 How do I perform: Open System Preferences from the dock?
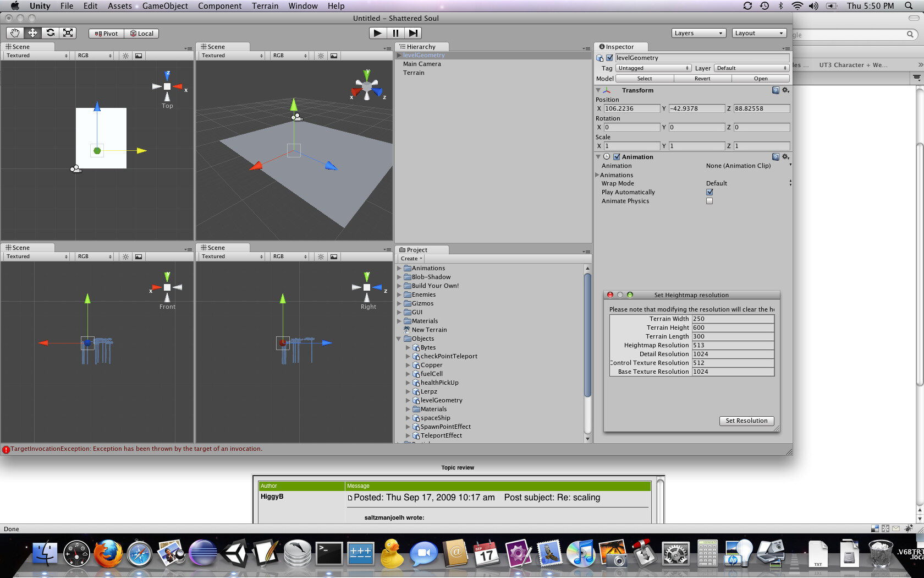pyautogui.click(x=675, y=553)
